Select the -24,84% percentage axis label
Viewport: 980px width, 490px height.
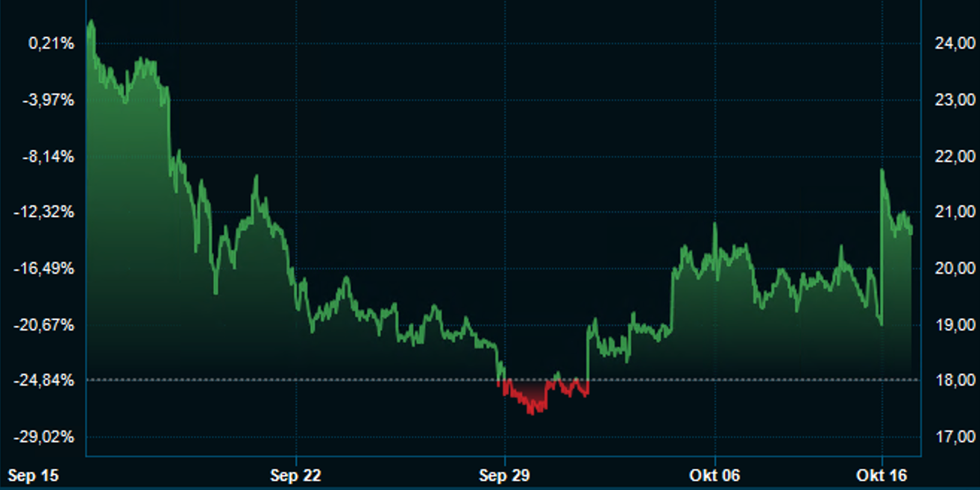pyautogui.click(x=46, y=380)
